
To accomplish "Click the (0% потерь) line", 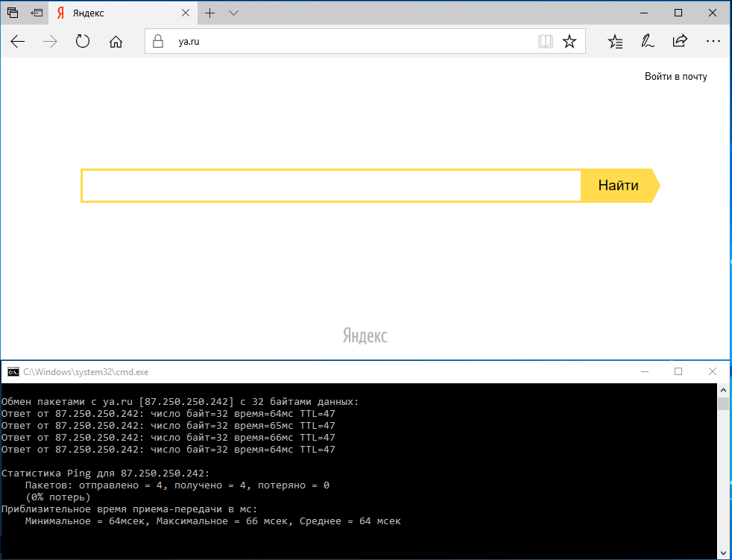I will [x=58, y=497].
